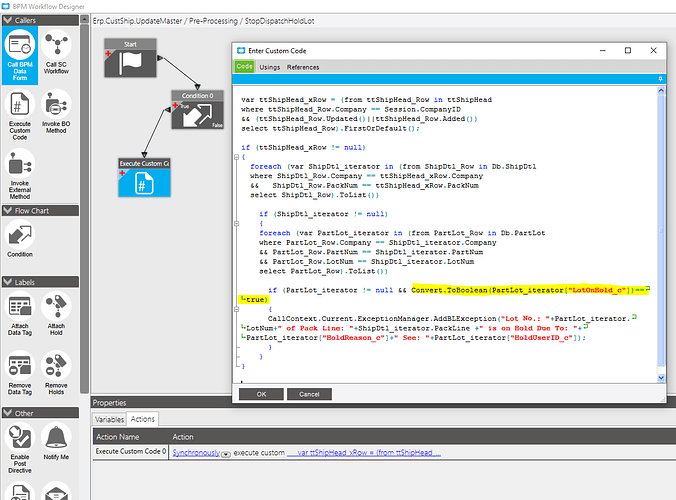Collapse the Other section
676x500 pixels.
(x=7, y=413)
